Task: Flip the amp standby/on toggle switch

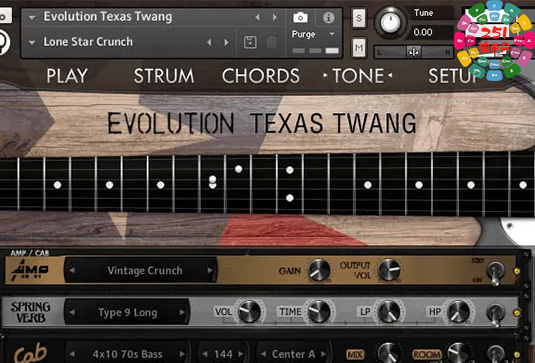Action: 495,272
